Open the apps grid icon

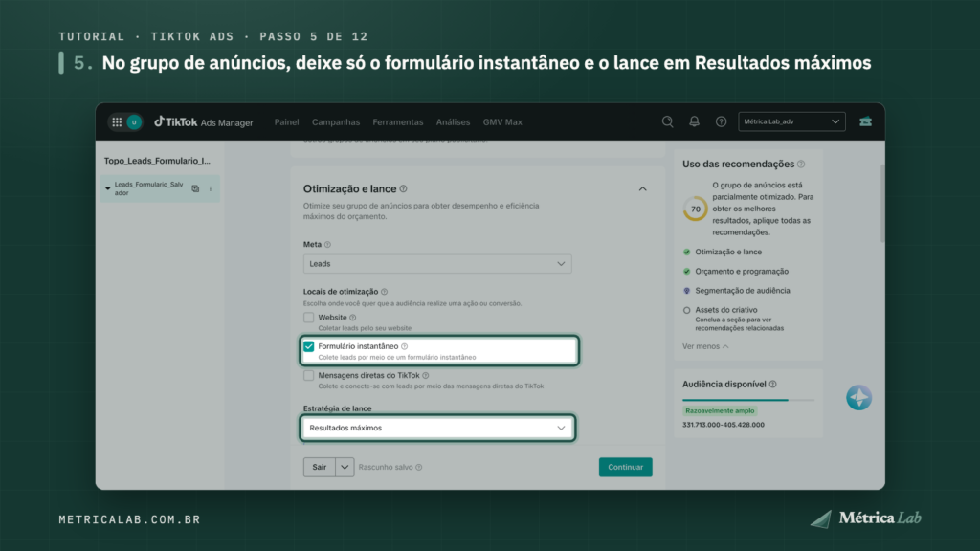117,122
